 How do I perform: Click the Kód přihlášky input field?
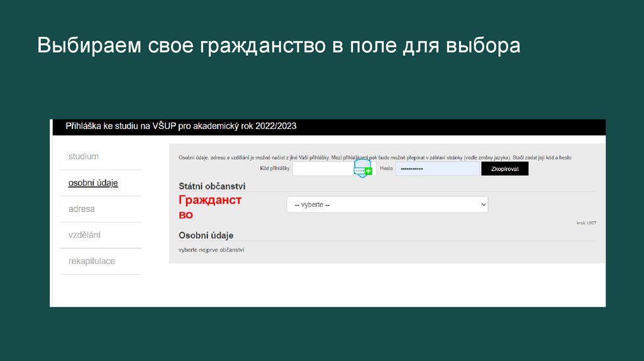click(x=335, y=169)
